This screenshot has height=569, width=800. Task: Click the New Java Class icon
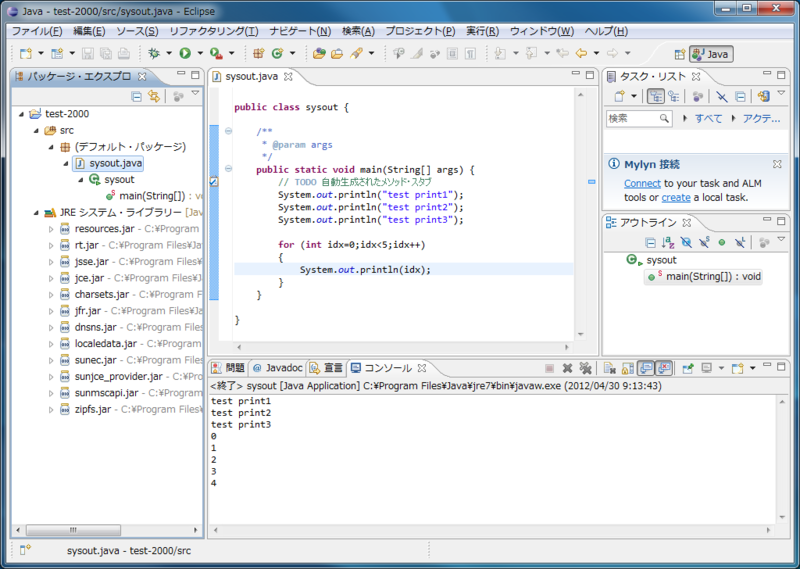click(x=278, y=53)
